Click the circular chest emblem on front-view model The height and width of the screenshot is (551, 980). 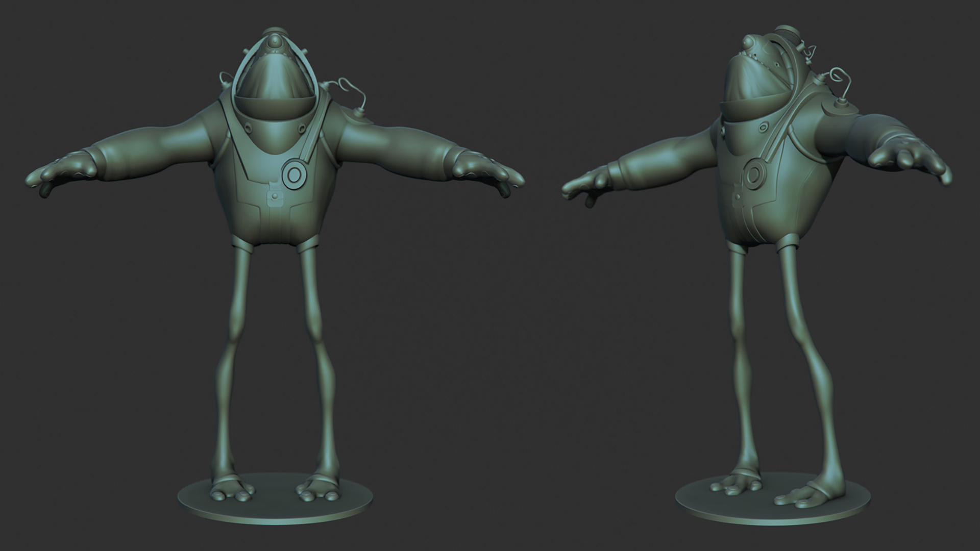294,174
